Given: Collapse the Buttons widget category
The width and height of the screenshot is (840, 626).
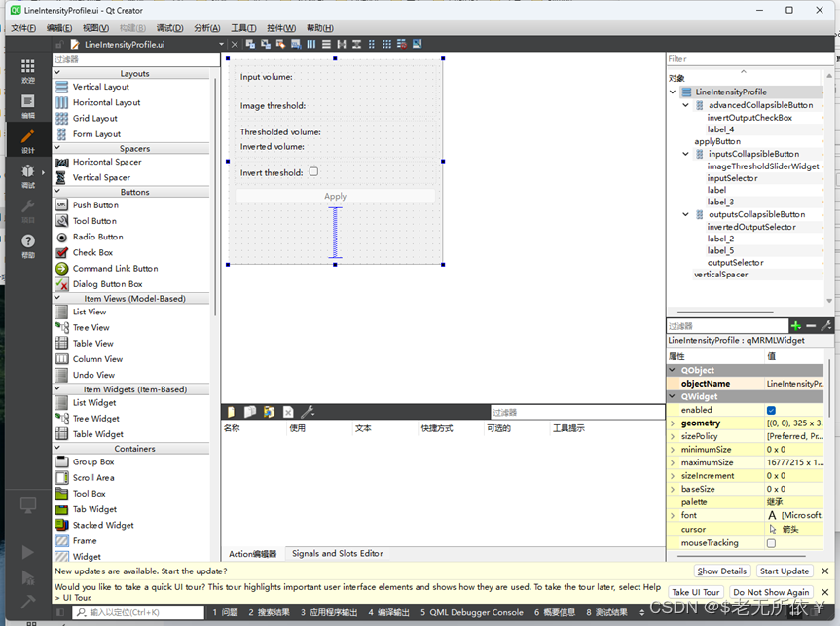Looking at the screenshot, I should (57, 192).
